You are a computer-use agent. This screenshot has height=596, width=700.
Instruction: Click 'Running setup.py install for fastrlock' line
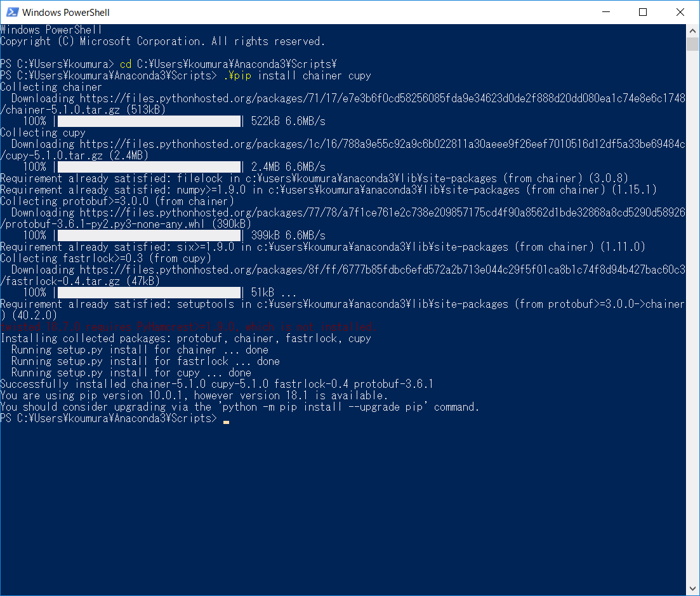click(x=145, y=361)
